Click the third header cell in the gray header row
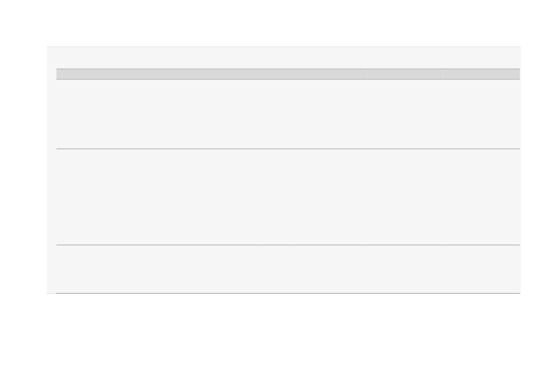The image size is (555, 392). point(328,74)
